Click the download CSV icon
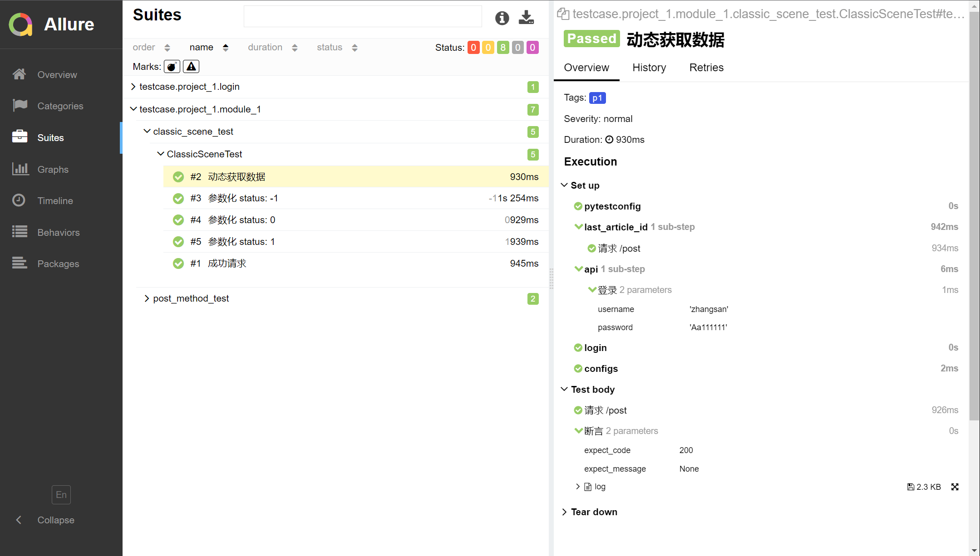 [x=526, y=18]
